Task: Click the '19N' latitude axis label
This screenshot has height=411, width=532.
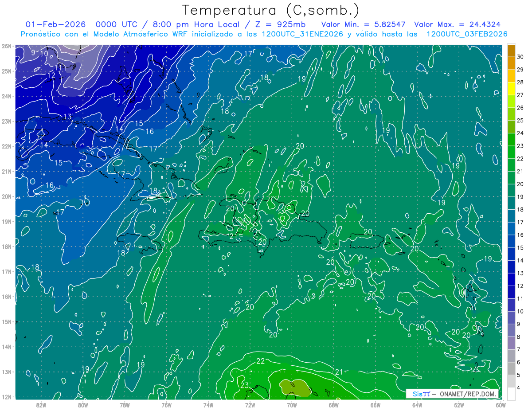Action: pyautogui.click(x=6, y=221)
